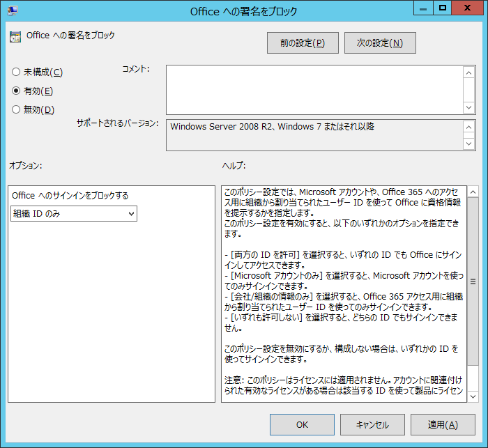
Task: Click the 適用(A) button
Action: pos(443,425)
